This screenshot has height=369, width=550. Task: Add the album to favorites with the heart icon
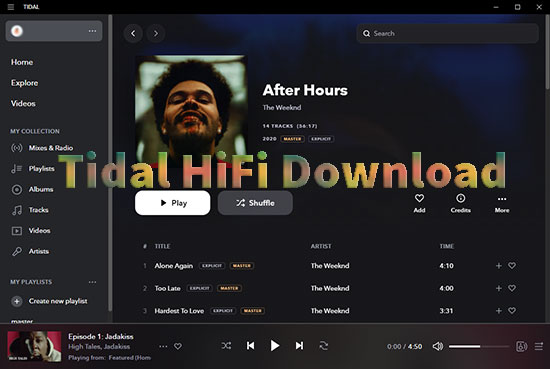[x=419, y=199]
